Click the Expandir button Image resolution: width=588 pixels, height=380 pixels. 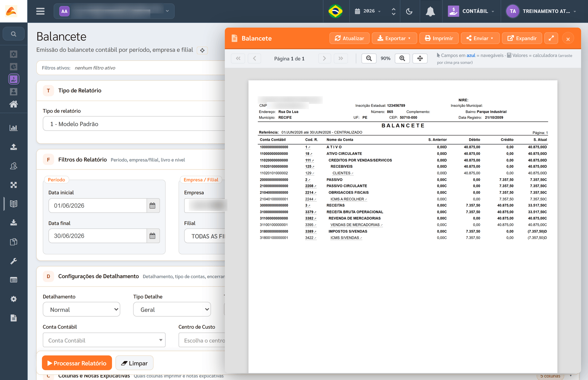[x=522, y=38]
